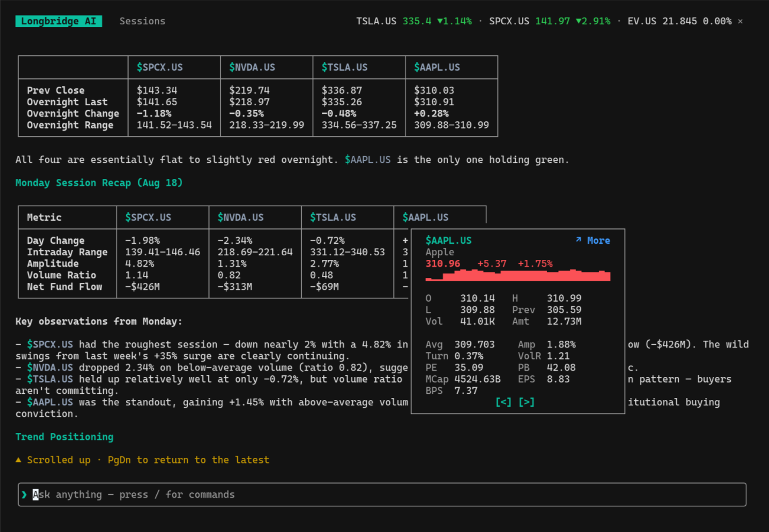Click the 'Intraday Range' row label
Image resolution: width=769 pixels, height=532 pixels.
pos(67,252)
